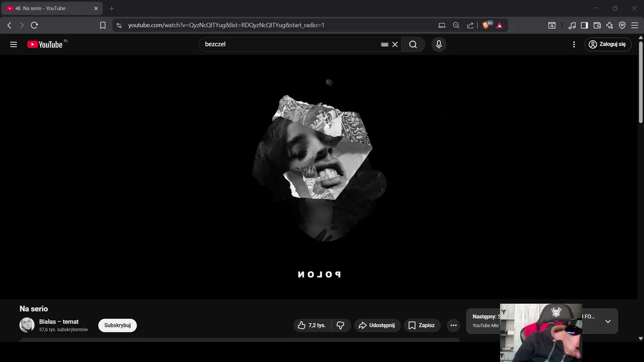Open a new browser tab
The width and height of the screenshot is (644, 362).
coord(112,9)
